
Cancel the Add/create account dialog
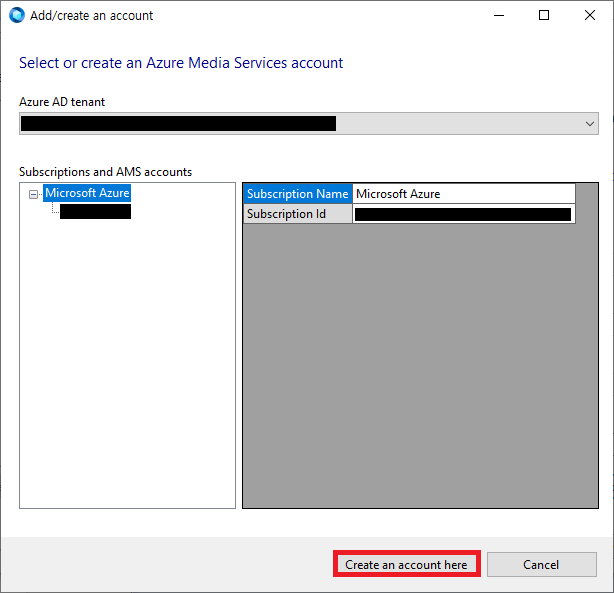click(x=542, y=564)
